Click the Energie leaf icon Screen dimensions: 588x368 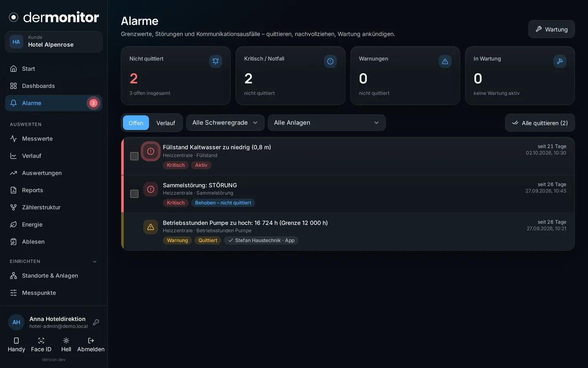click(13, 225)
